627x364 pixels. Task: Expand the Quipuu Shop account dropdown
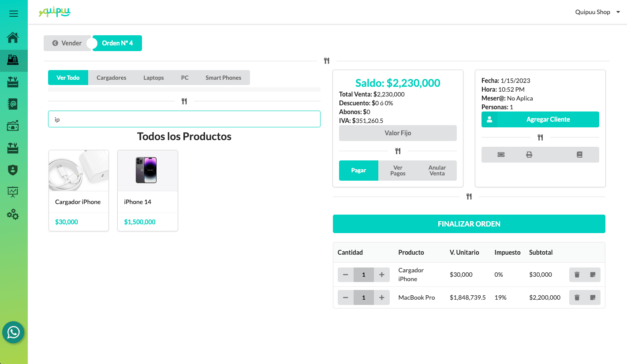tap(597, 12)
